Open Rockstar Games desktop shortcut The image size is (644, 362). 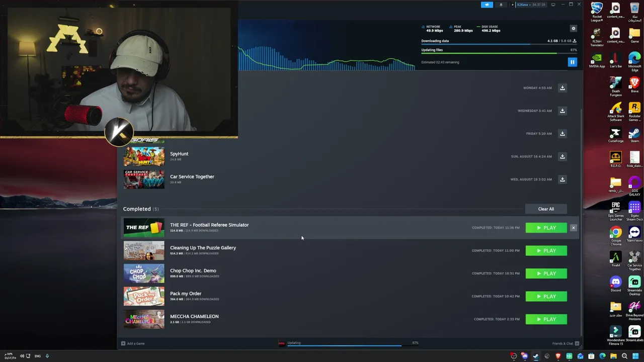(x=634, y=112)
